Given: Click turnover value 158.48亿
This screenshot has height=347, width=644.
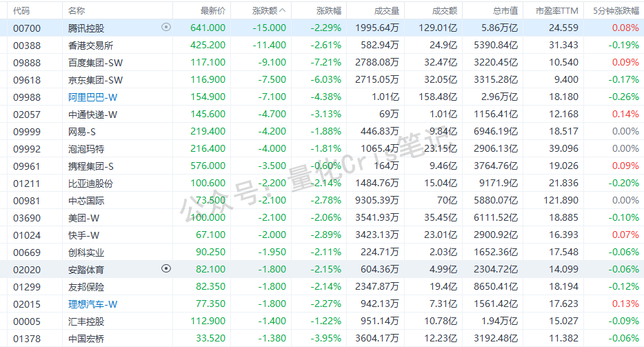Looking at the screenshot, I should coord(438,97).
